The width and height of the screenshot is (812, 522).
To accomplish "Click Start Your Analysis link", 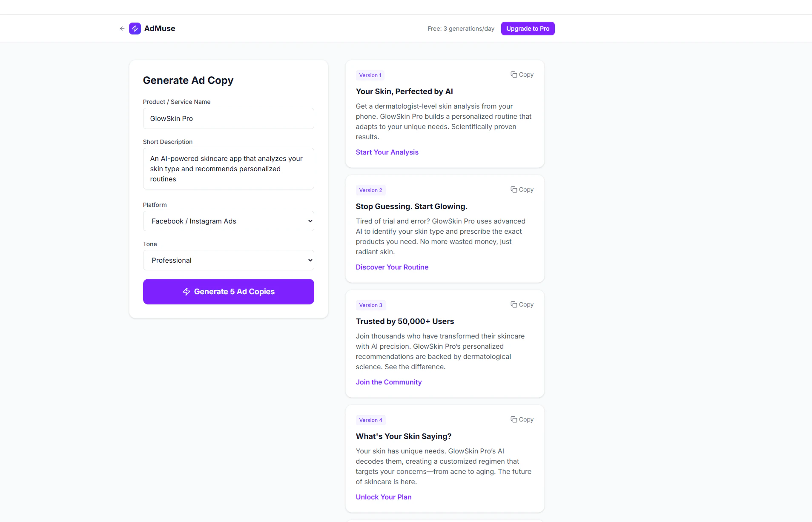I will (387, 152).
